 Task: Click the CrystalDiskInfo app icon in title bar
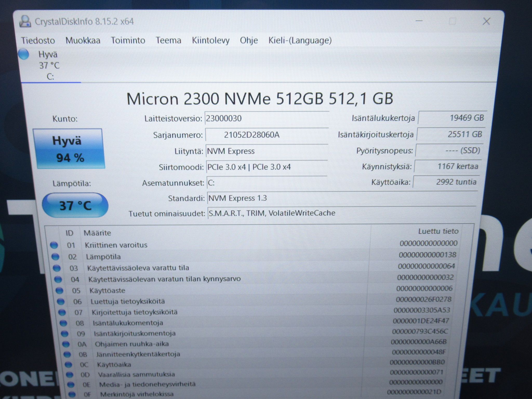pyautogui.click(x=25, y=21)
